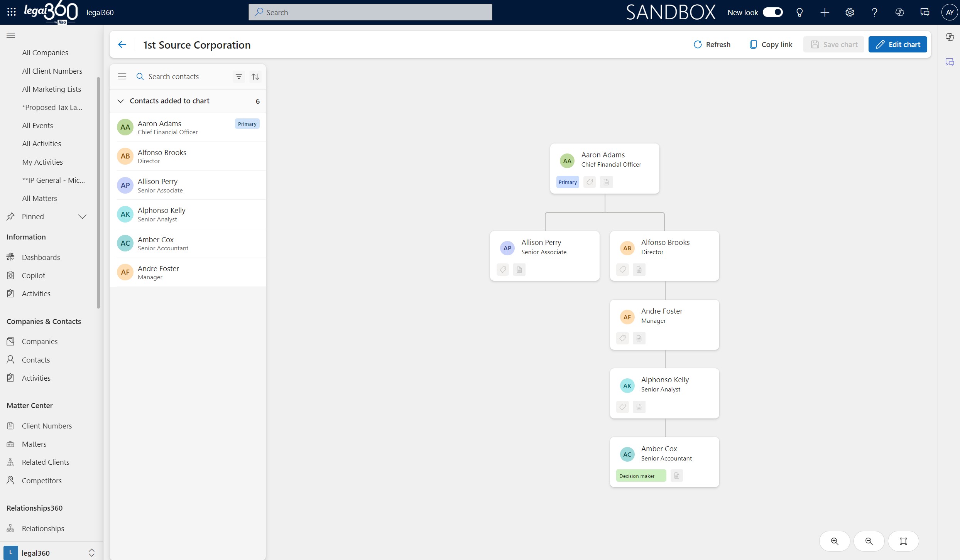Click notes icon on Allison Perry card
Image resolution: width=960 pixels, height=560 pixels.
coord(519,269)
